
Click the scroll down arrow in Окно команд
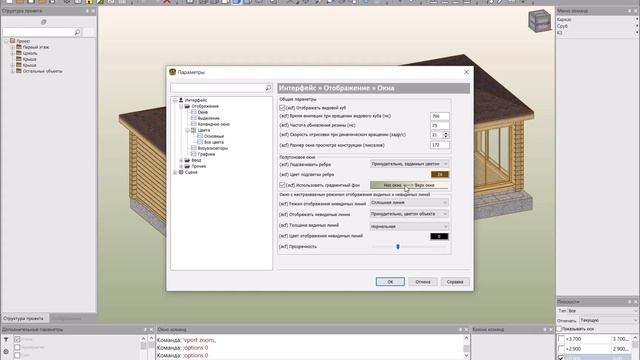point(466,356)
